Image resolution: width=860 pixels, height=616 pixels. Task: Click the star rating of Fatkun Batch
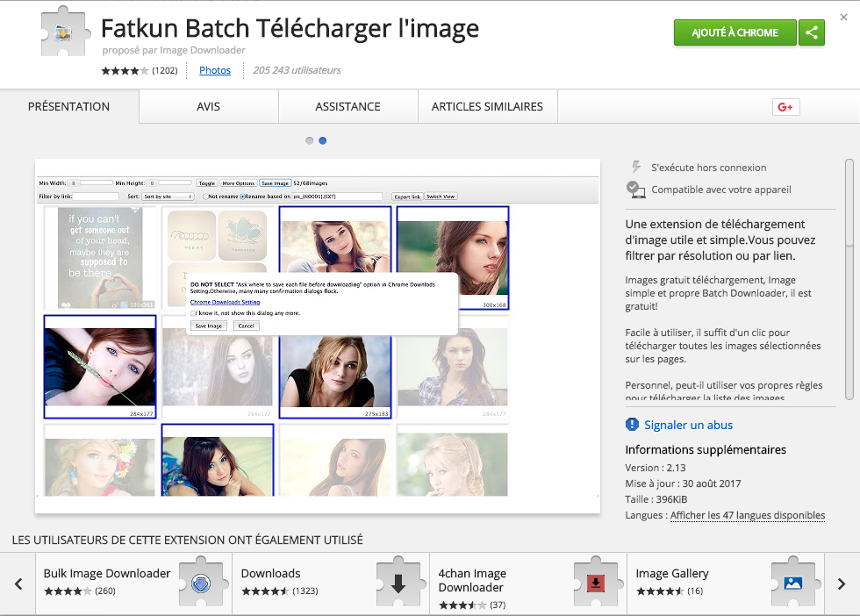point(125,70)
